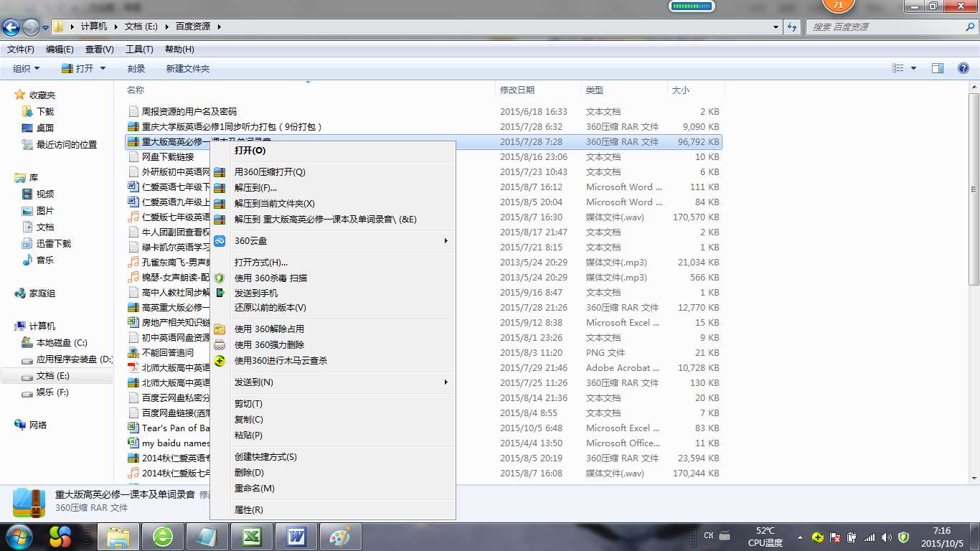Open the arrow next to 打开 toolbar button

point(103,68)
